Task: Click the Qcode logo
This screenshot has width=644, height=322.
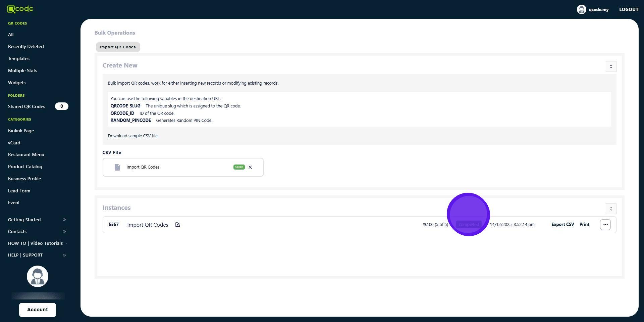Action: [20, 9]
